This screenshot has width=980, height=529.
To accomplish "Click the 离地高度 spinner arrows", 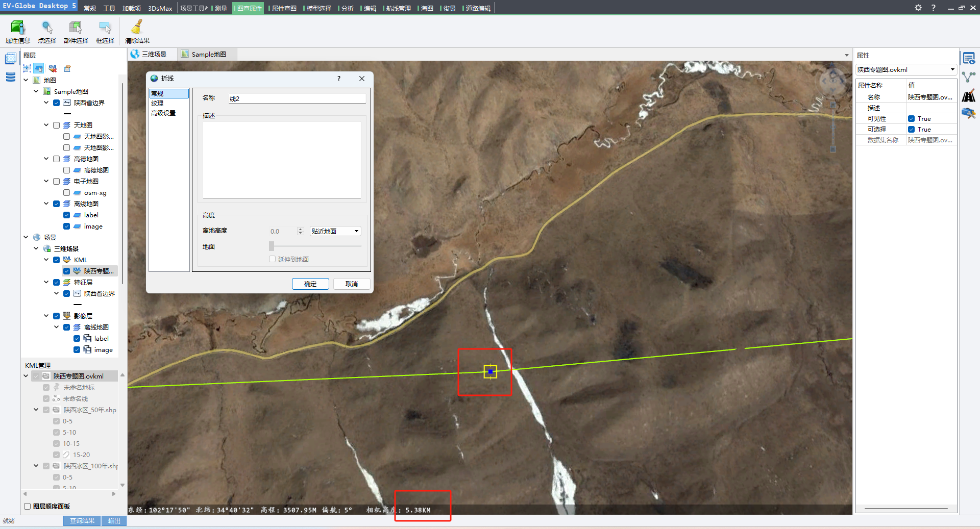I will (x=300, y=231).
